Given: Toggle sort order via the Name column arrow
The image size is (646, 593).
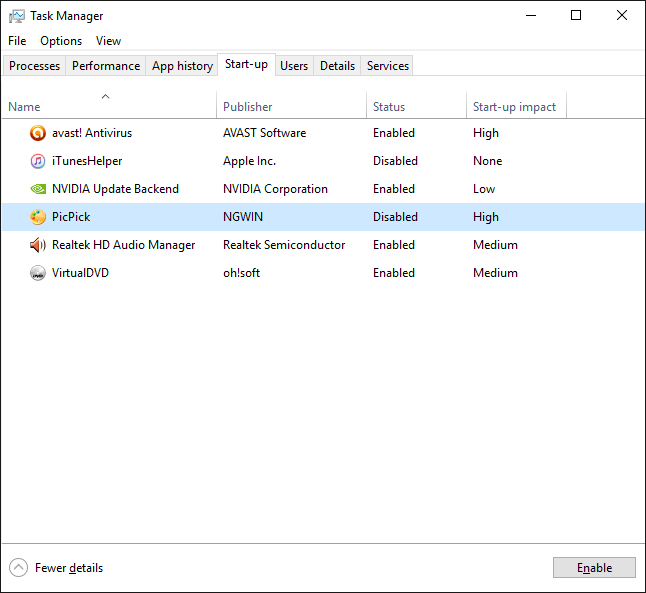Looking at the screenshot, I should pyautogui.click(x=105, y=96).
